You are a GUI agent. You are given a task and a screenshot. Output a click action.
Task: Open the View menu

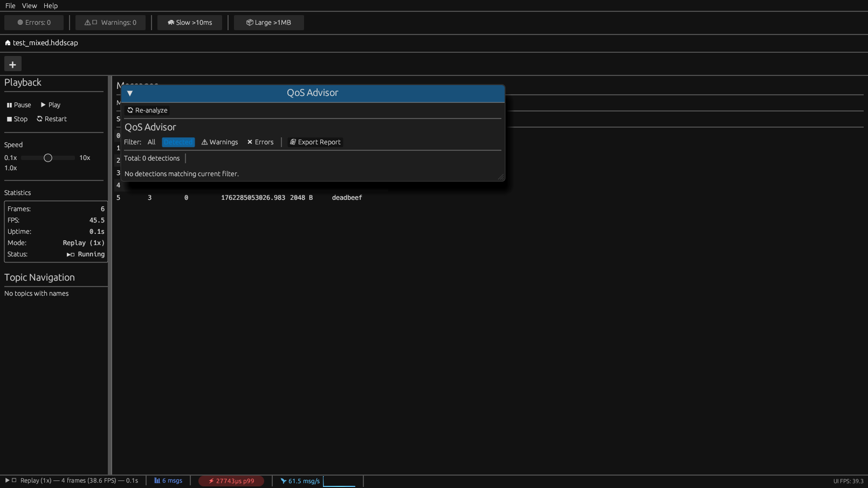click(x=30, y=5)
